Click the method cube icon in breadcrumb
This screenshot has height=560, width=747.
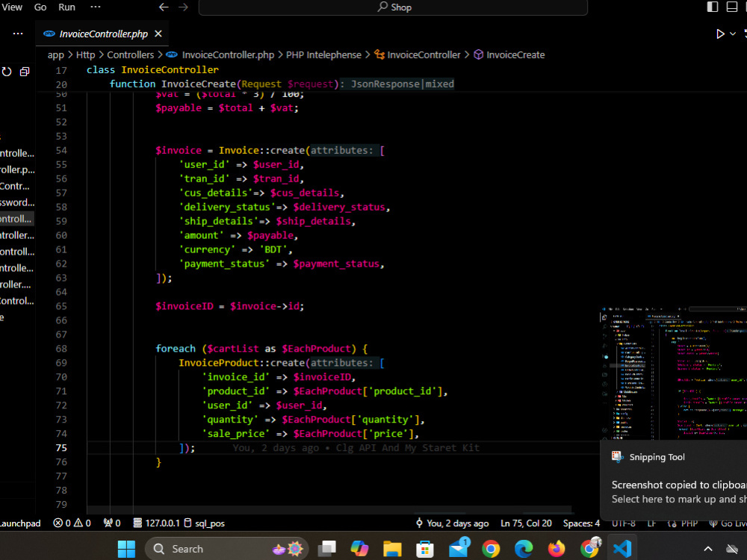coord(478,55)
